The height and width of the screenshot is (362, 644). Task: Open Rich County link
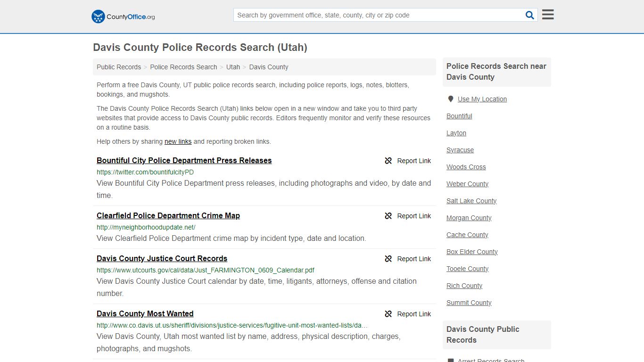click(464, 286)
